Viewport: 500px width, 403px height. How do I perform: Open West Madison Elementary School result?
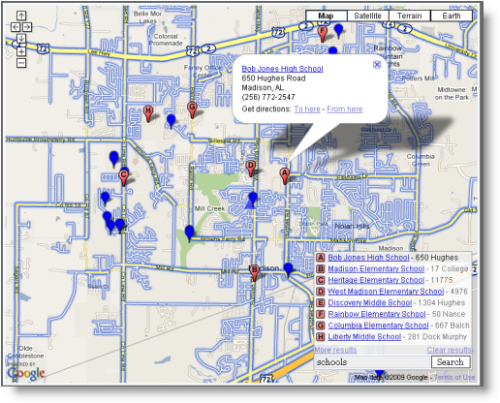coord(386,291)
